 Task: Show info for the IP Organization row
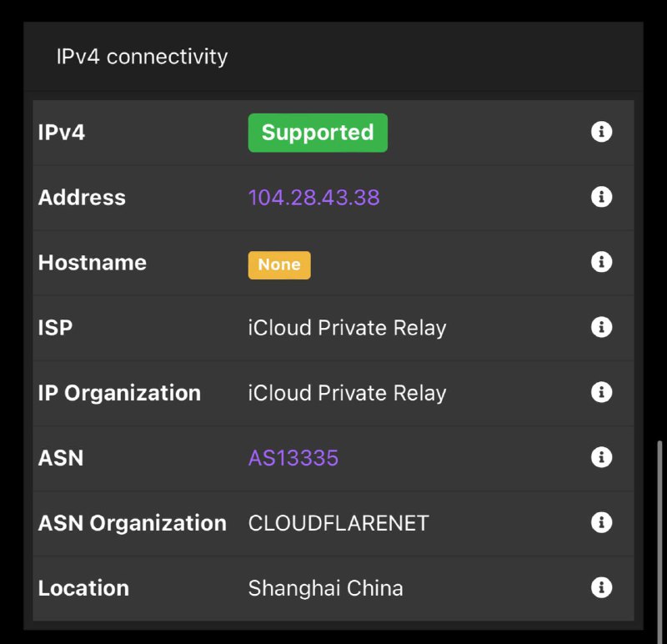point(601,392)
